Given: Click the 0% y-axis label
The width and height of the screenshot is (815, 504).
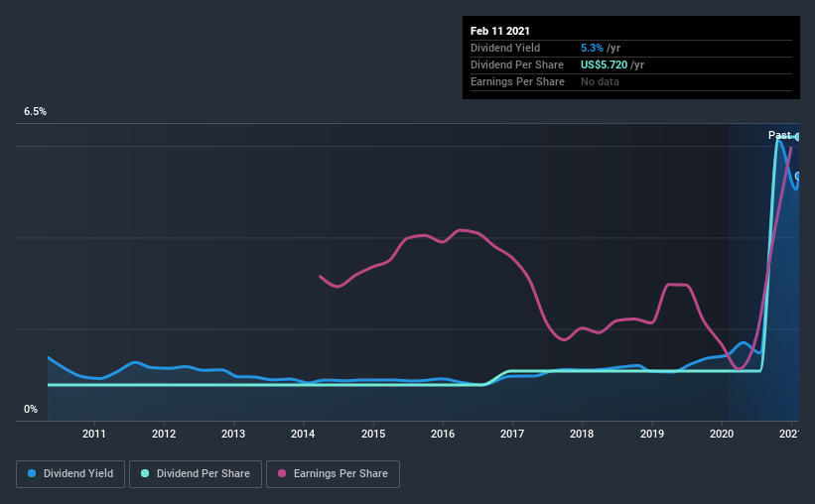Looking at the screenshot, I should click(x=31, y=410).
